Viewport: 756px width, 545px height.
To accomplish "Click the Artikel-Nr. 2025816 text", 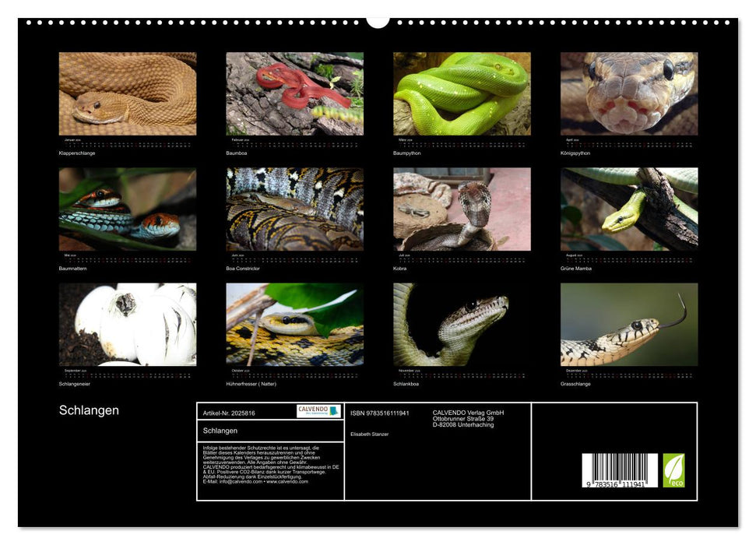I will [229, 413].
